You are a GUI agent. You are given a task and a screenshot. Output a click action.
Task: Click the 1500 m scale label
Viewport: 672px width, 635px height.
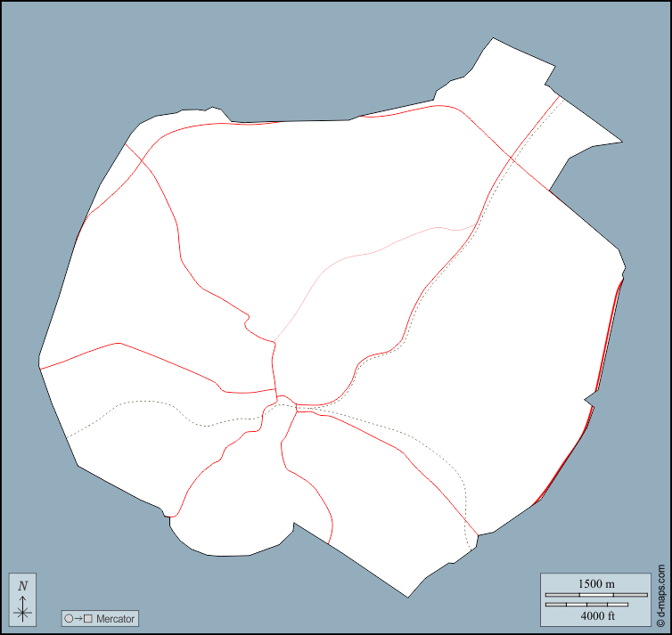(596, 583)
